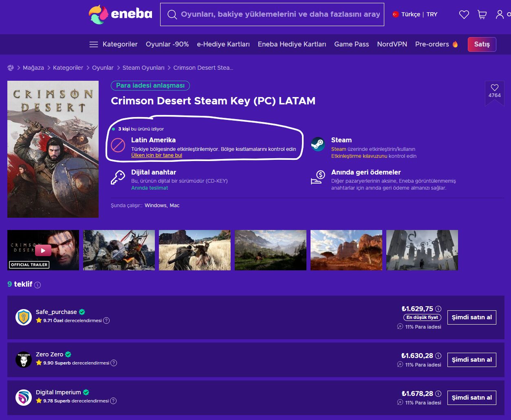Click in the search input field
511x420 pixels.
click(280, 15)
